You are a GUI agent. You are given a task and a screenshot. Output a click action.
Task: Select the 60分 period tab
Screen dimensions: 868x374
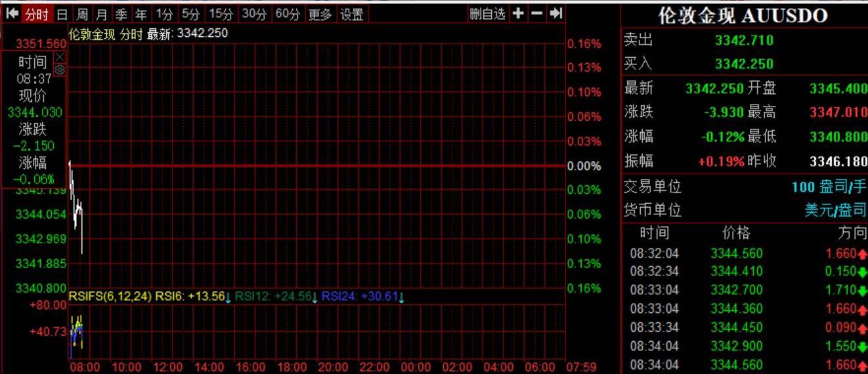[287, 14]
